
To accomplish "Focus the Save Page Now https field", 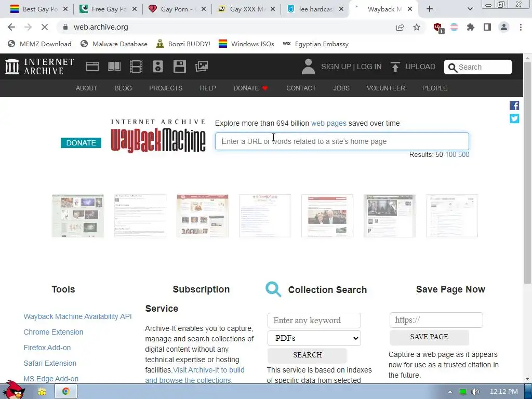I will [x=436, y=320].
